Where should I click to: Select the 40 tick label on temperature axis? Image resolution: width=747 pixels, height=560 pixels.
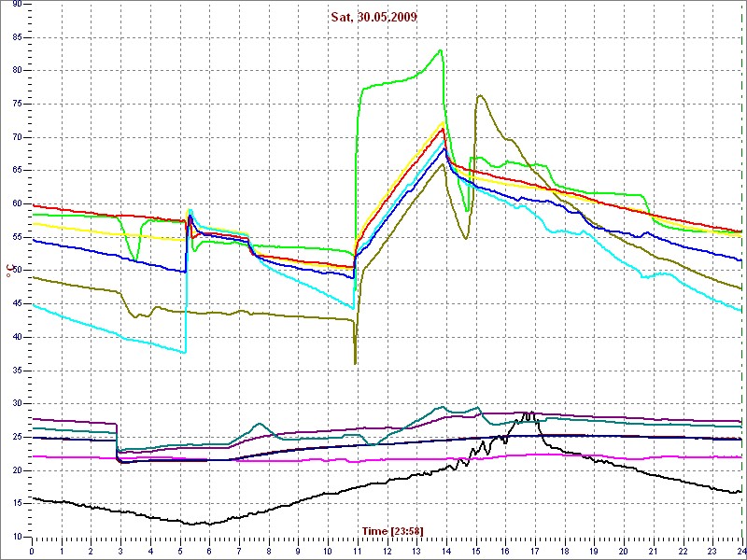(x=16, y=337)
